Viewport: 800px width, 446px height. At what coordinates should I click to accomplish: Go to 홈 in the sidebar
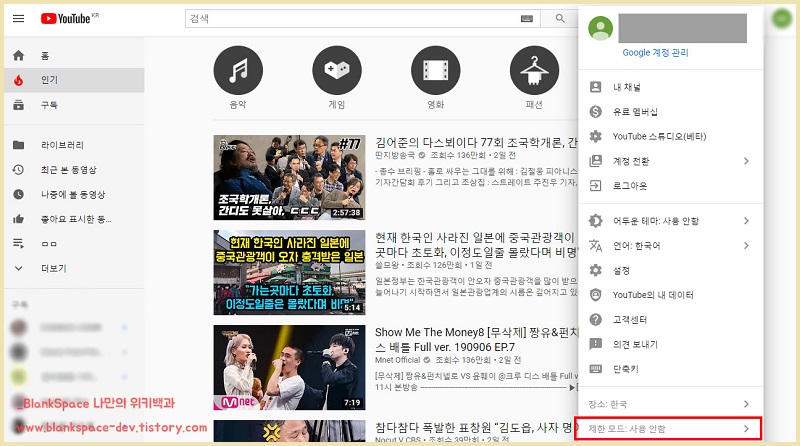(74, 56)
